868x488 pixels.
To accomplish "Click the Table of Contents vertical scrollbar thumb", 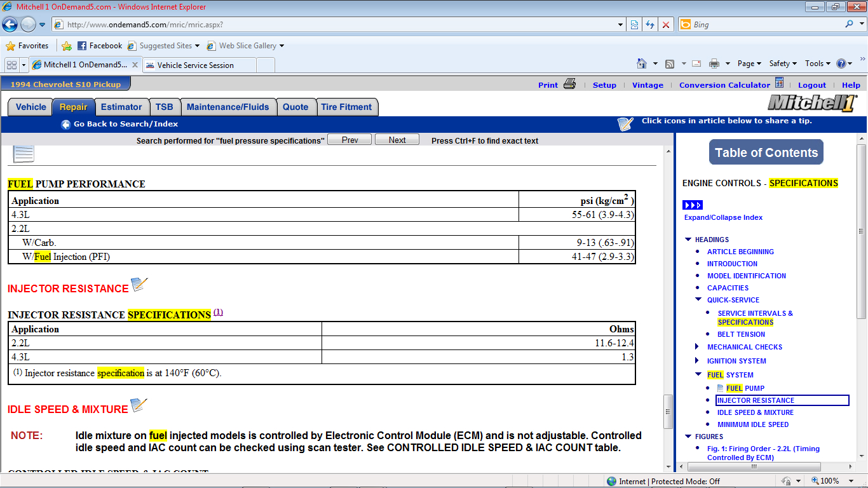I will click(x=861, y=232).
